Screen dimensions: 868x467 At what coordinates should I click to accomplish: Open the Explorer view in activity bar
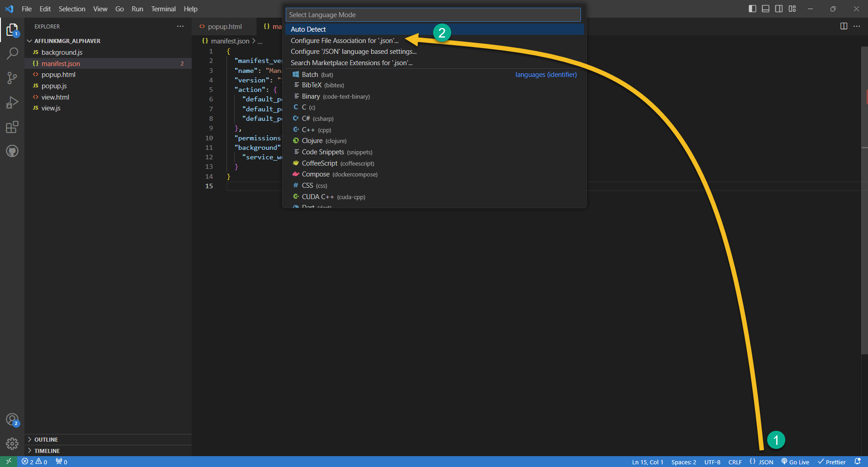(12, 31)
